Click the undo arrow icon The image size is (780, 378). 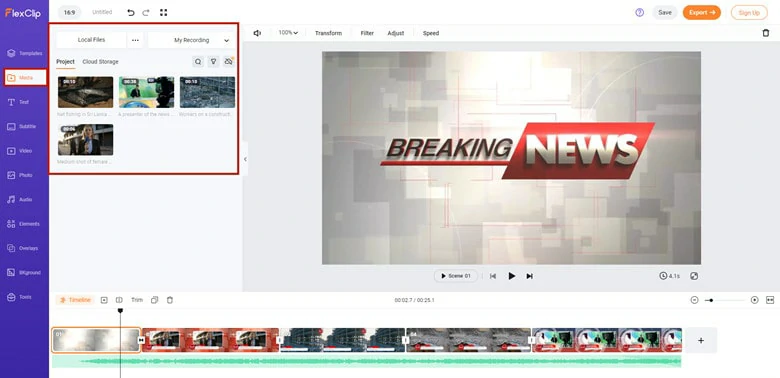coord(131,12)
